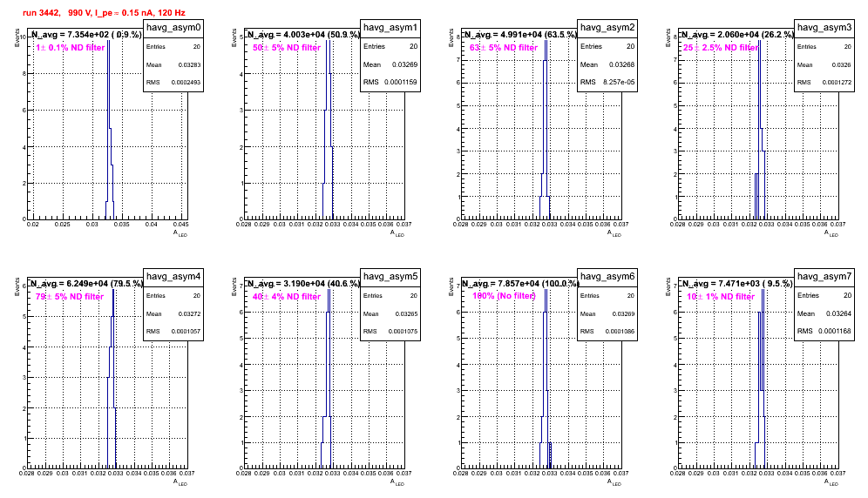Image resolution: width=868 pixels, height=498 pixels.
Task: Click the histogram peak in havg_asym3 plot
Action: point(760,42)
